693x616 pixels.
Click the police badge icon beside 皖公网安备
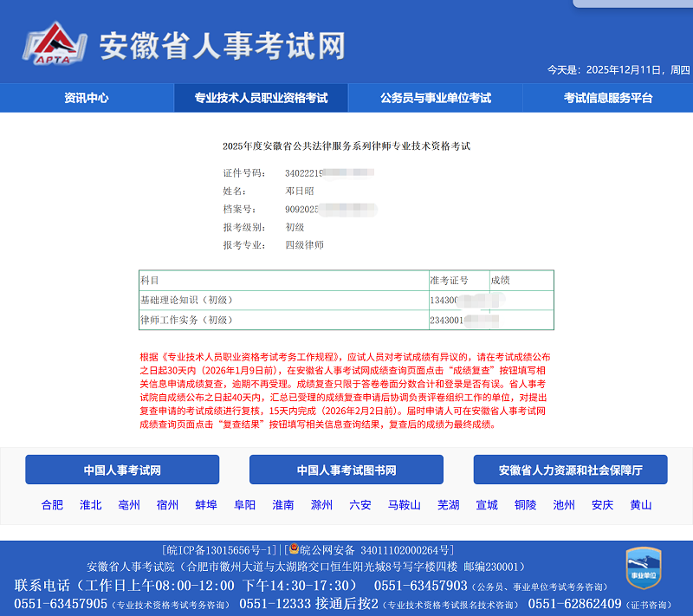pos(294,550)
